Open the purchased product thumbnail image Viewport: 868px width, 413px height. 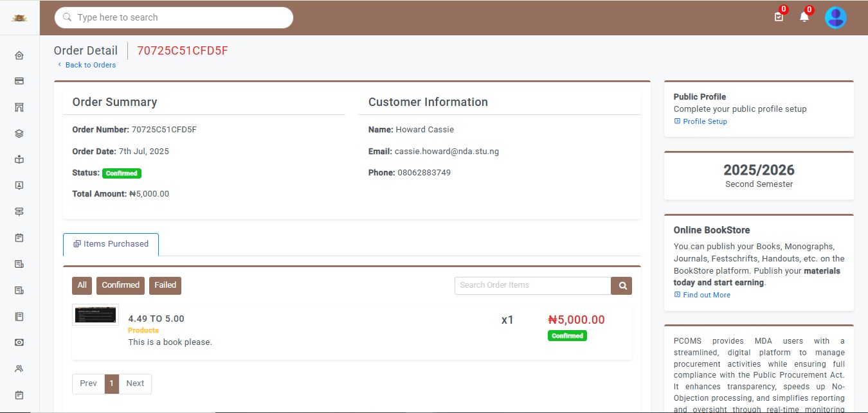pos(95,315)
